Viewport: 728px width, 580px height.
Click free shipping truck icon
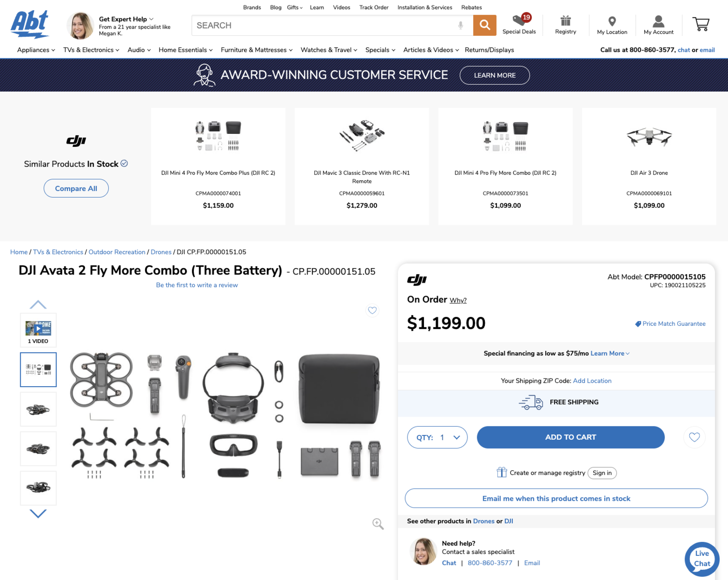point(531,402)
